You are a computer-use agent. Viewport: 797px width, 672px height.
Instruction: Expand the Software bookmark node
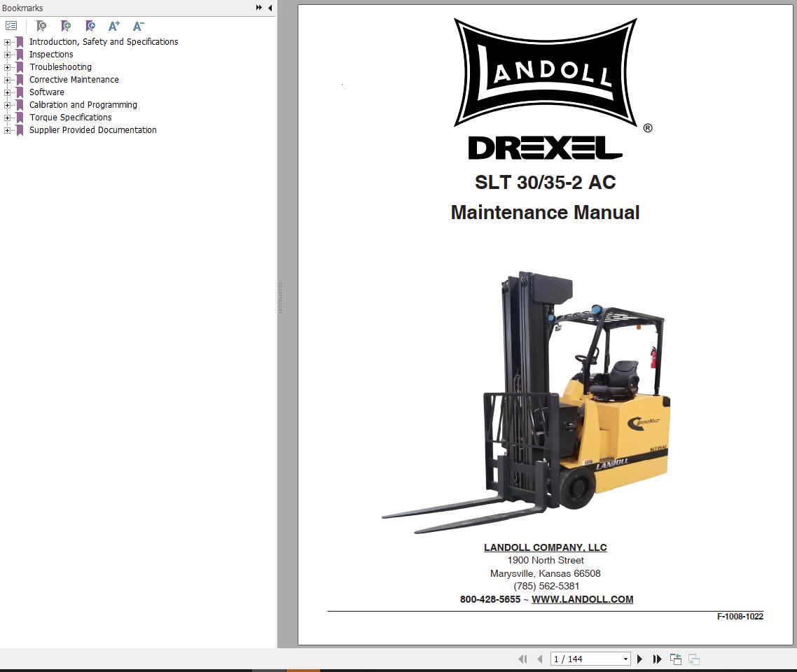tap(7, 92)
